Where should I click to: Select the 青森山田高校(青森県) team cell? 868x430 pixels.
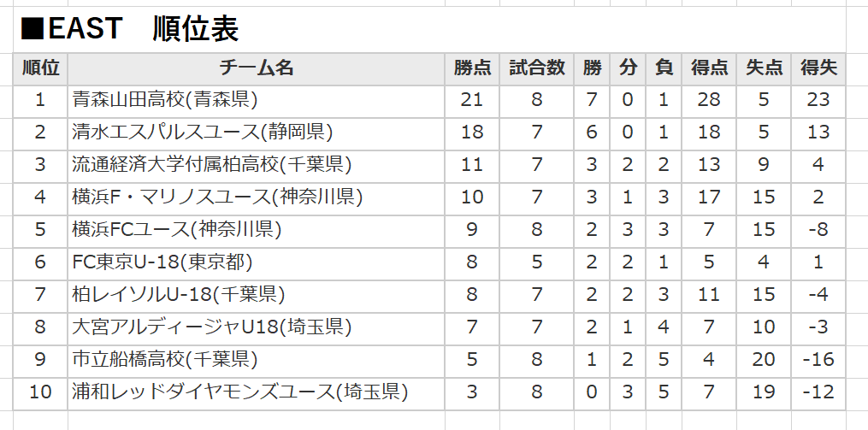(x=256, y=101)
